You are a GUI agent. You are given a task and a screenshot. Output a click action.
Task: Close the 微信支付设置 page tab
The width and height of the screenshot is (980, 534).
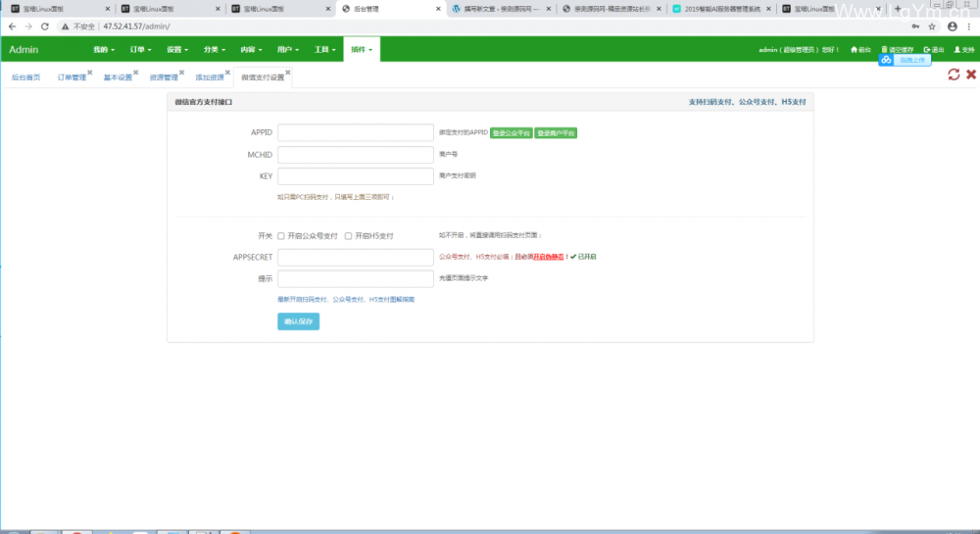[x=288, y=73]
